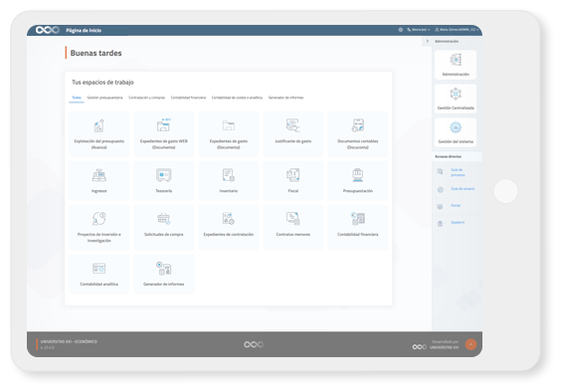Click the Portal shortcut icon
This screenshot has height=392, width=561.
pos(440,207)
